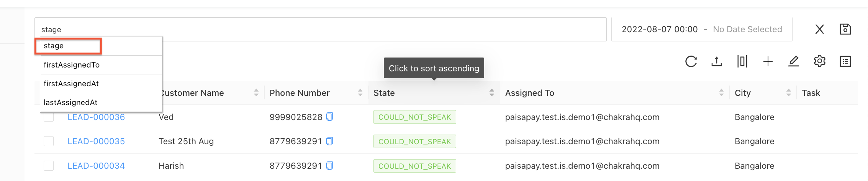Copy phone number for LEAD-000036
This screenshot has height=181, width=868.
pos(329,117)
